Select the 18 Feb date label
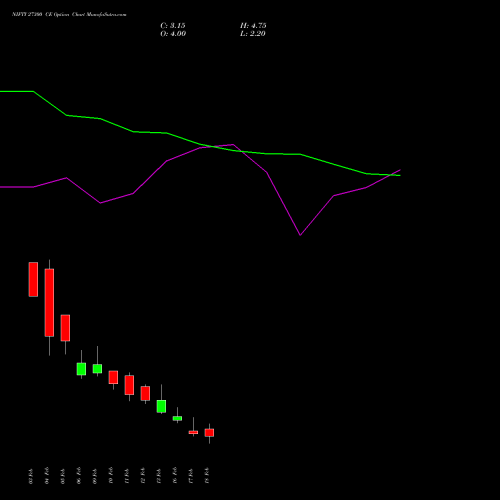Viewport: 500px width, 500px height. click(x=207, y=476)
